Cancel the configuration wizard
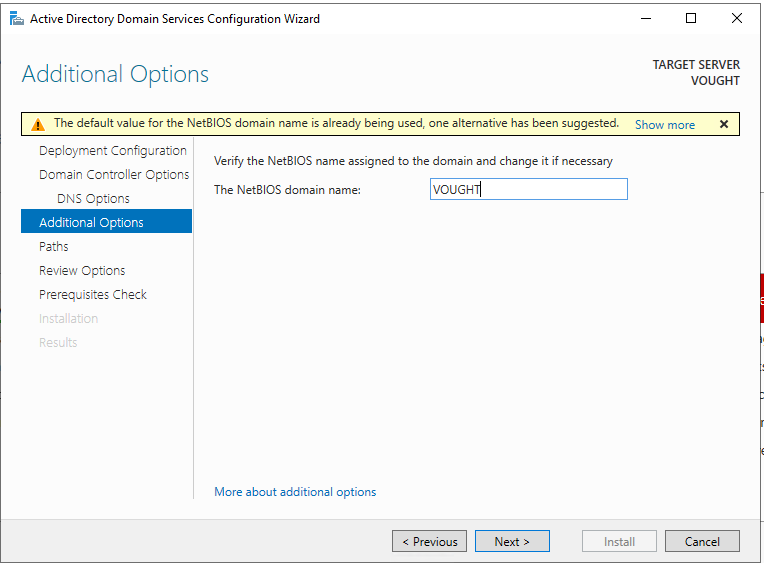 coord(702,541)
